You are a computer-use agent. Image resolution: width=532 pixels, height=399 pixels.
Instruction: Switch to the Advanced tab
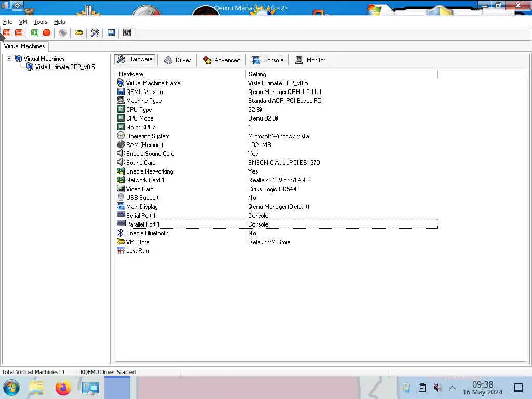click(221, 60)
